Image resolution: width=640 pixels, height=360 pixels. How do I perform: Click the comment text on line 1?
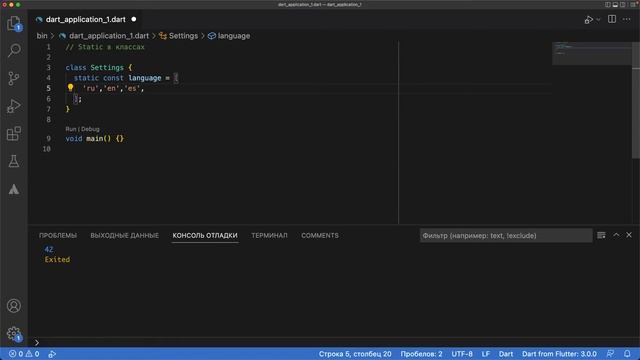(x=105, y=47)
